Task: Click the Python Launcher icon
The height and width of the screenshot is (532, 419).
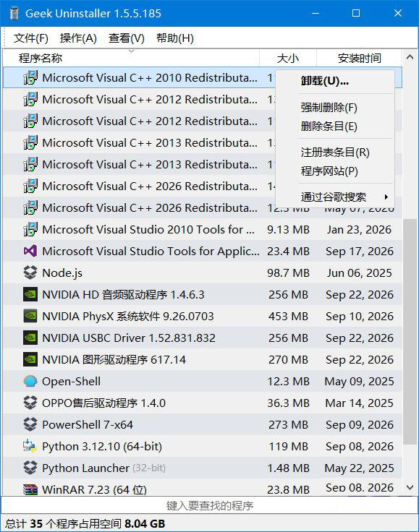Action: 30,468
